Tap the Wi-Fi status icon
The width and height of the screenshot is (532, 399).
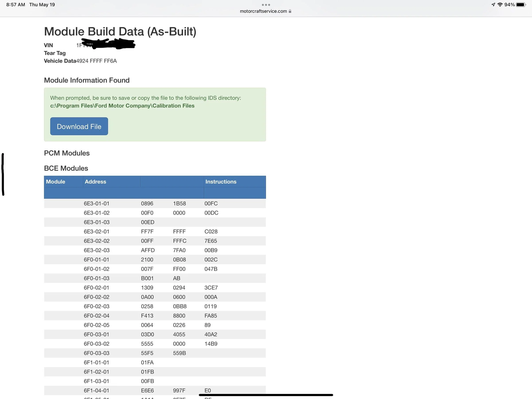[x=500, y=5]
